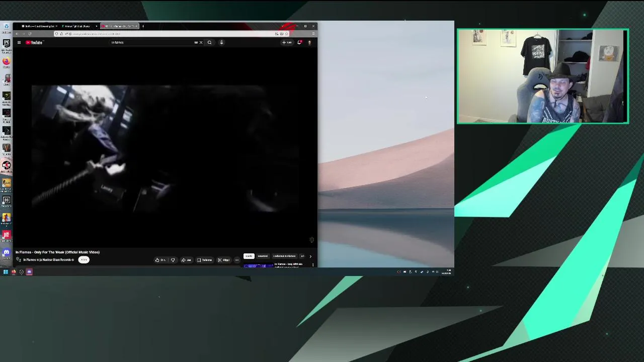The height and width of the screenshot is (362, 644).
Task: Open the on-screen keyboard icon in search
Action: pos(196,43)
